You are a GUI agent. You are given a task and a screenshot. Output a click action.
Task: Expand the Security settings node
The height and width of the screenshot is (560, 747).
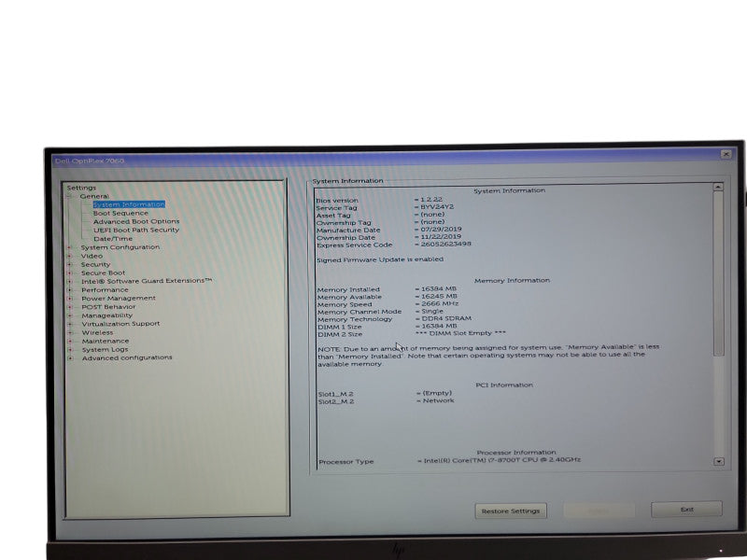[x=69, y=265]
